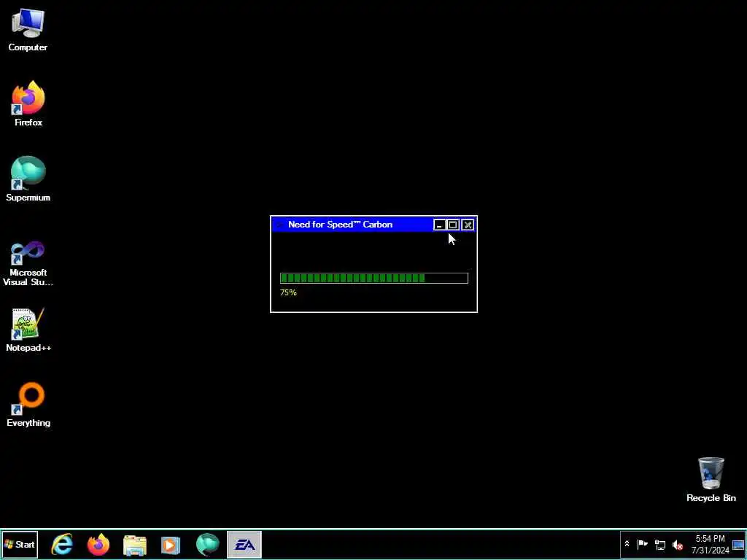Click the green loading progress bar

tap(374, 278)
